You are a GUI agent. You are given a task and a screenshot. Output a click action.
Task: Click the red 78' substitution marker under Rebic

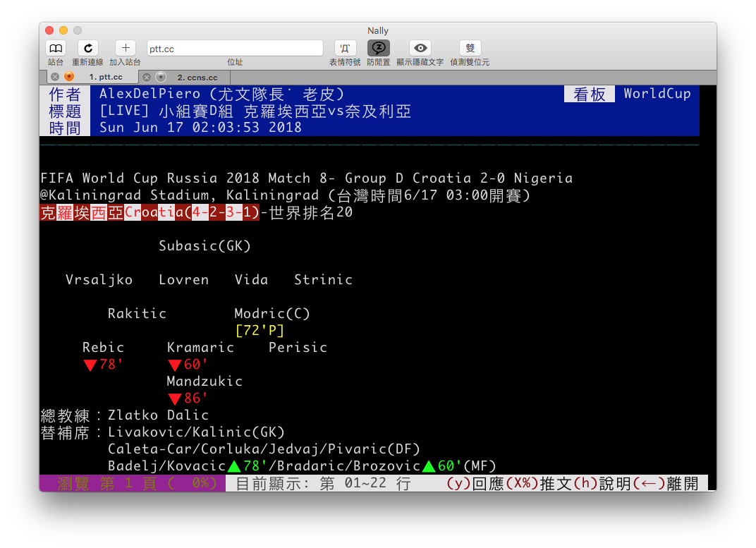point(103,365)
